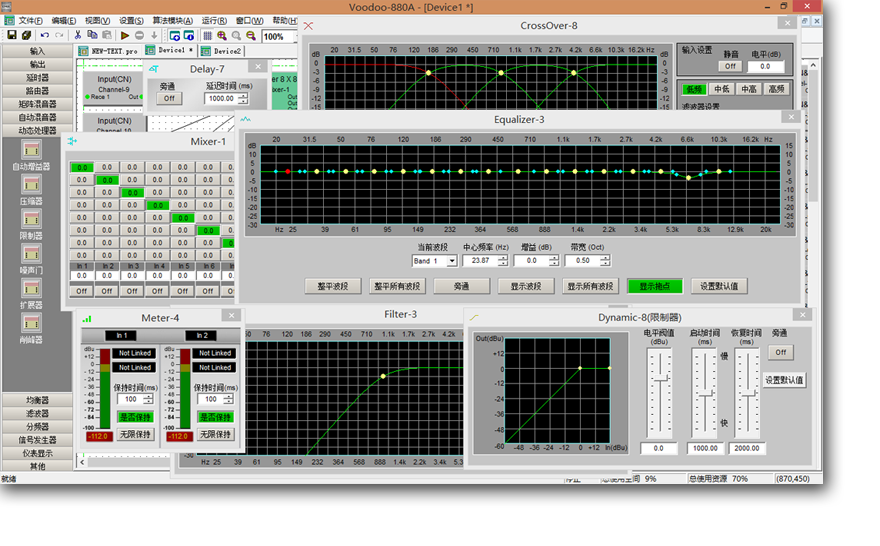Click the Save disk icon in toolbar

(x=11, y=35)
